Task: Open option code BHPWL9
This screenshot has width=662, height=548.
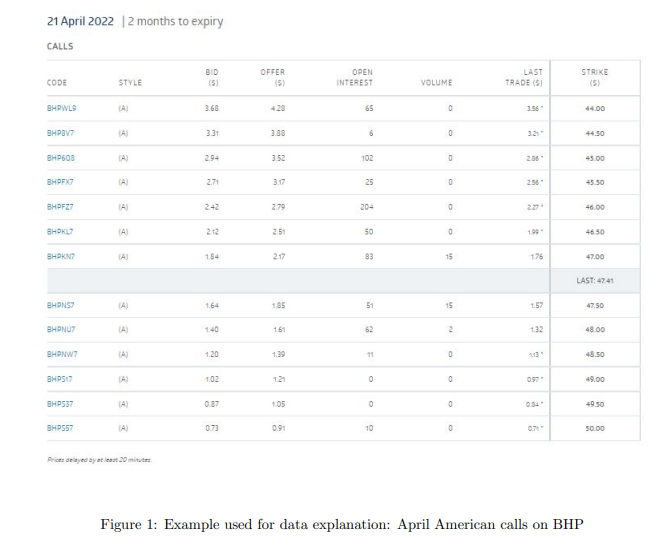Action: click(x=61, y=109)
